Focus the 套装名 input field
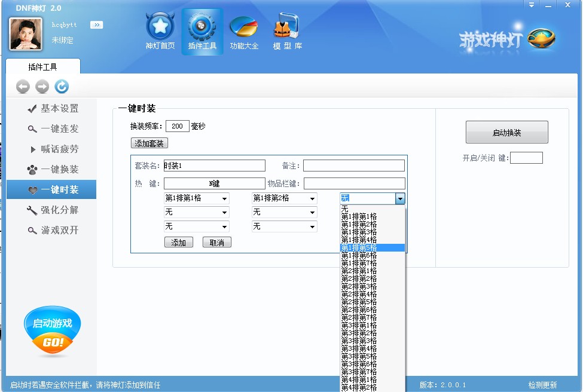Screen dimensions: 583x392 215,166
